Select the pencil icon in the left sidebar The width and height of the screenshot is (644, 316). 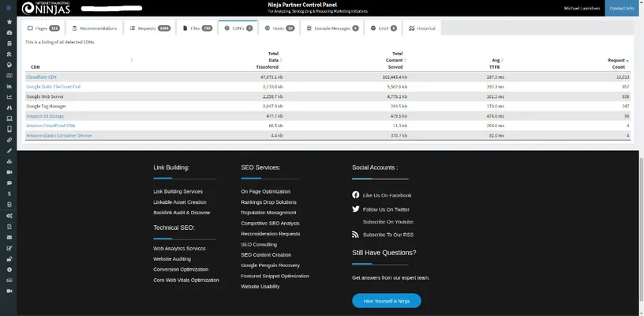click(x=9, y=150)
